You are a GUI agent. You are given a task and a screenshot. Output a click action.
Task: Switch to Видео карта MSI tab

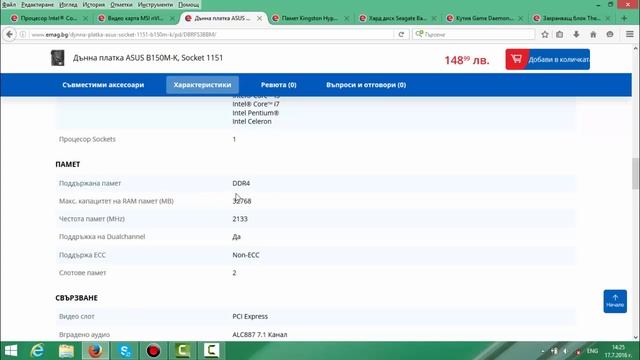click(x=136, y=18)
